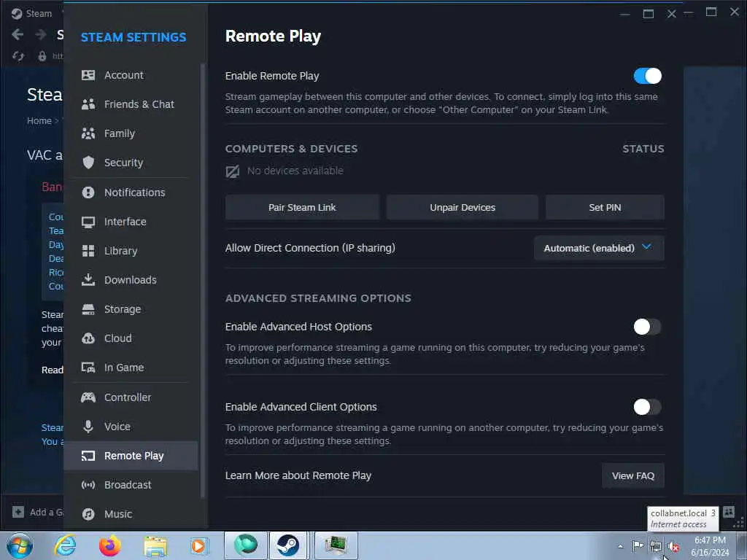This screenshot has height=560, width=747.
Task: Open the Downloads arrow icon
Action: point(88,279)
